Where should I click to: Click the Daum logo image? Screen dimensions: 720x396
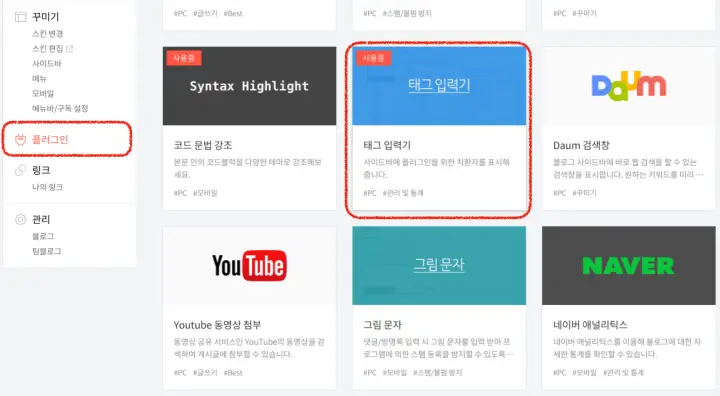point(629,86)
